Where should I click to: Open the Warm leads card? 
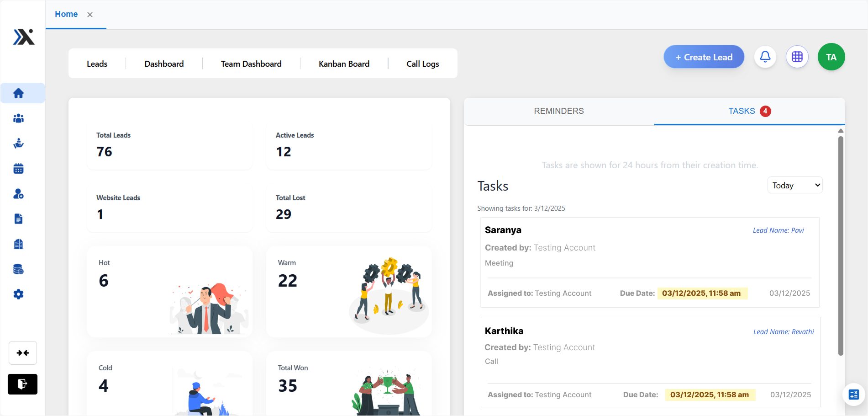click(349, 292)
